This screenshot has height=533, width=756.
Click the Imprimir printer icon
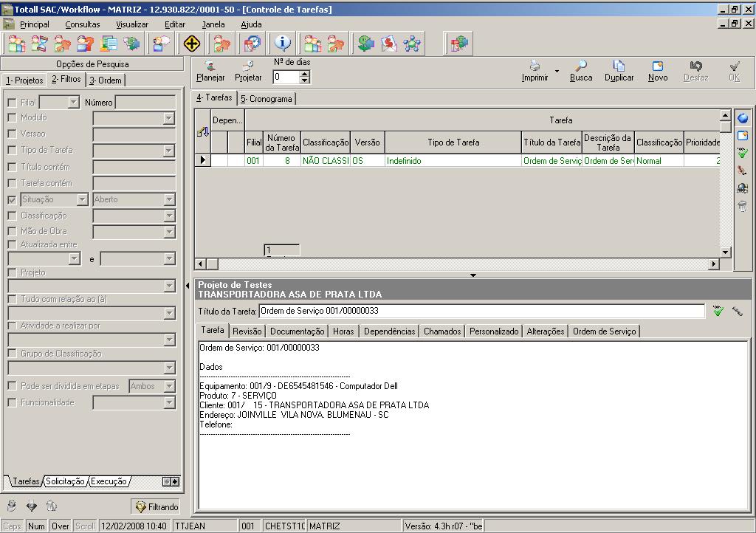(x=535, y=66)
